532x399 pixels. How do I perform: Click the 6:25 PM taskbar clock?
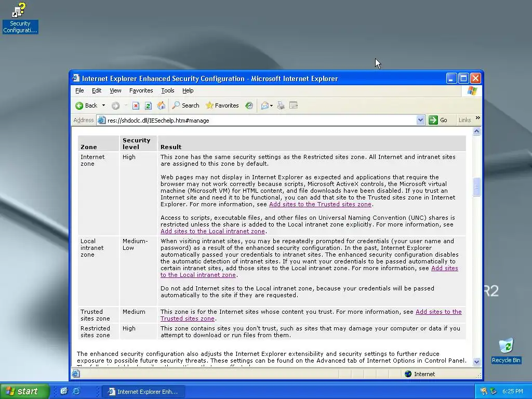(512, 391)
